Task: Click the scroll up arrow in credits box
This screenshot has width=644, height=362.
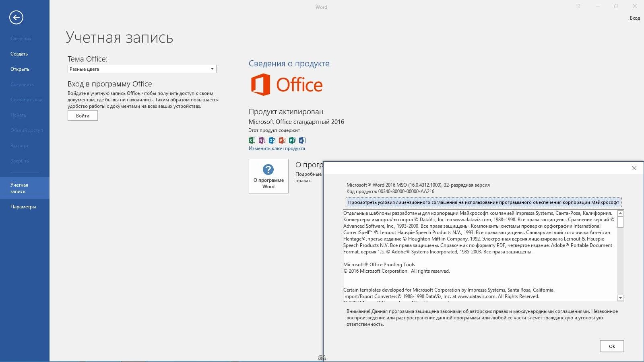Action: click(620, 213)
